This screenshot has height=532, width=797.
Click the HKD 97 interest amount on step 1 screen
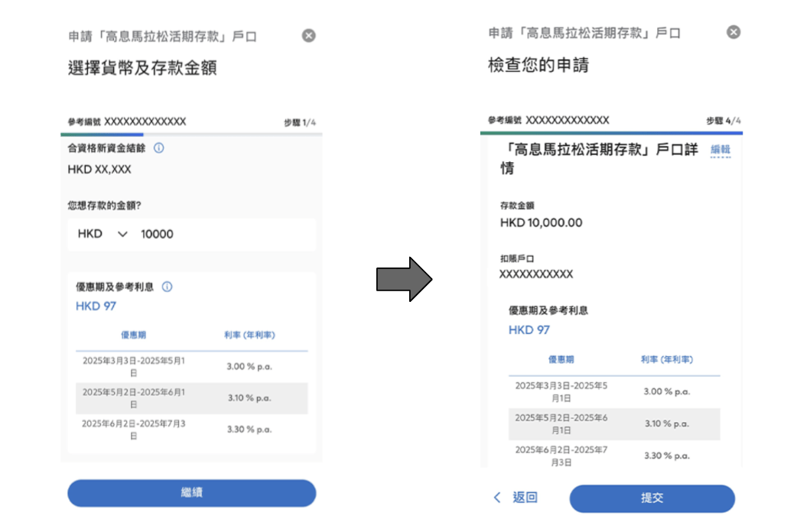pyautogui.click(x=96, y=306)
